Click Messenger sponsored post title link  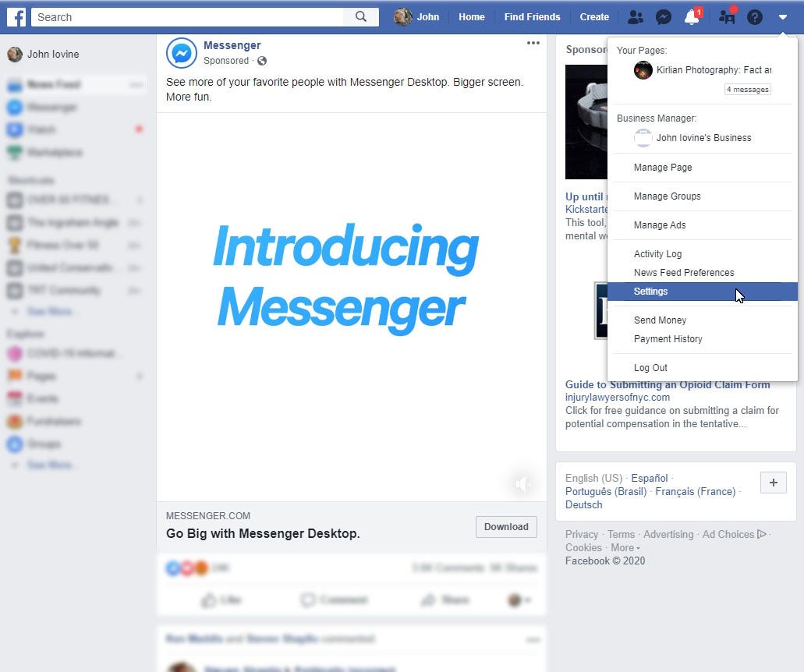click(x=232, y=45)
